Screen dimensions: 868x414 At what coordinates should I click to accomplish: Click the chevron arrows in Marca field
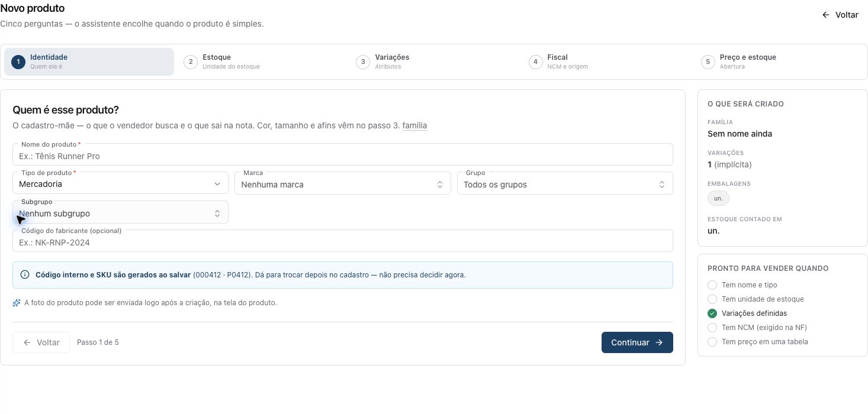440,185
